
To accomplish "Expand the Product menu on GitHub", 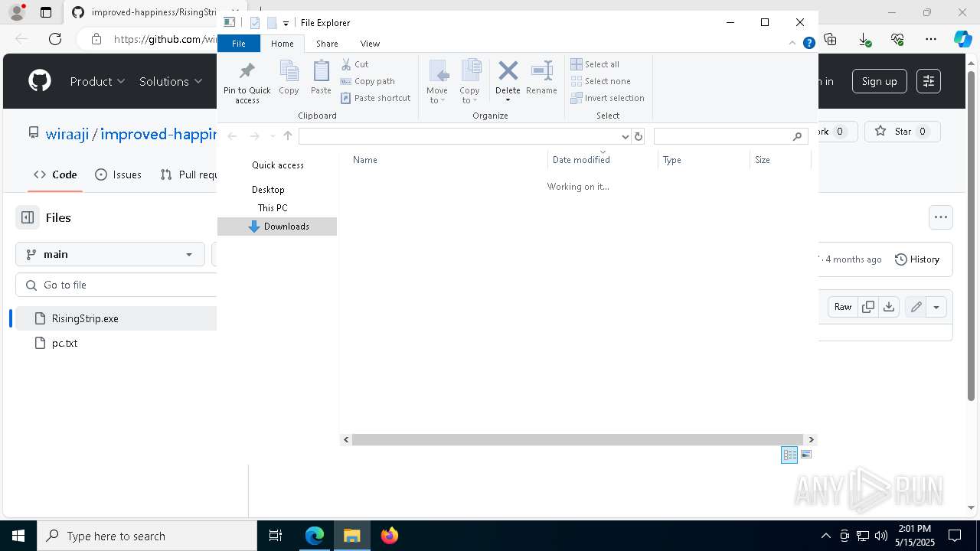I will click(x=97, y=81).
